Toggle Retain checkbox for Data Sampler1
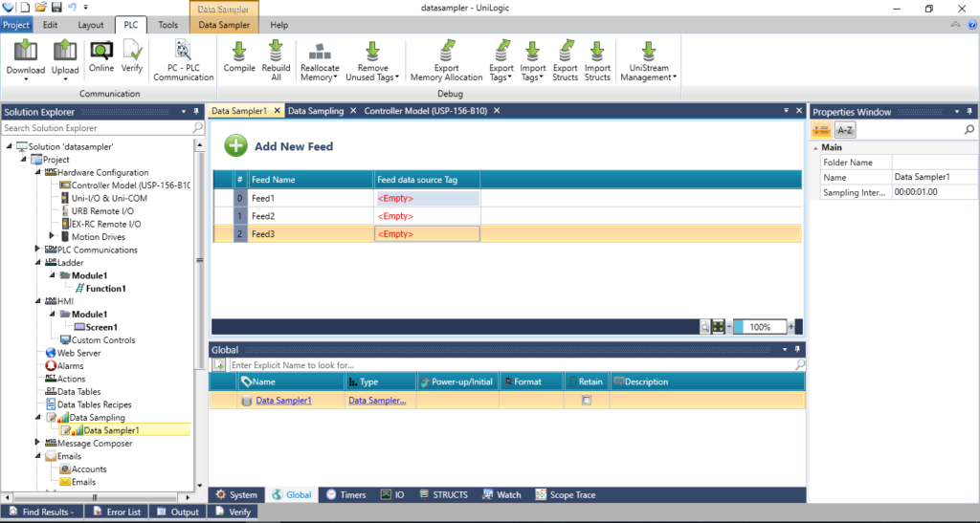980x523 pixels. pos(587,400)
